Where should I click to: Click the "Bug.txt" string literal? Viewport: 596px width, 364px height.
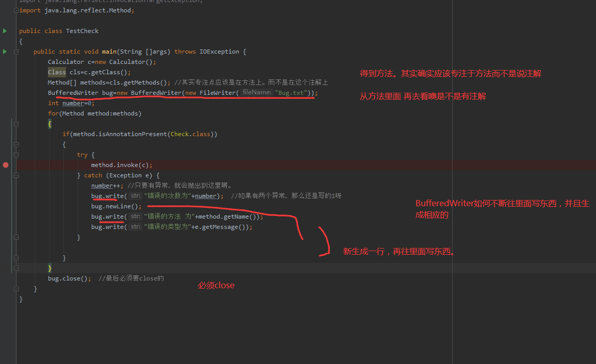(291, 93)
